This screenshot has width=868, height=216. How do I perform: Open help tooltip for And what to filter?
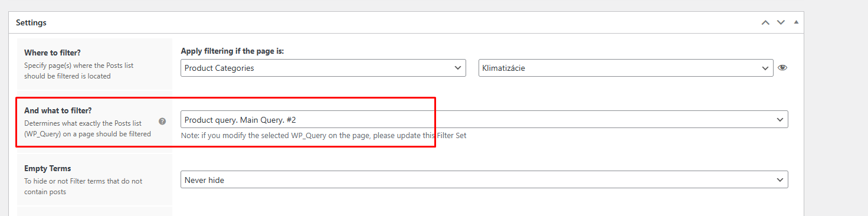click(162, 121)
